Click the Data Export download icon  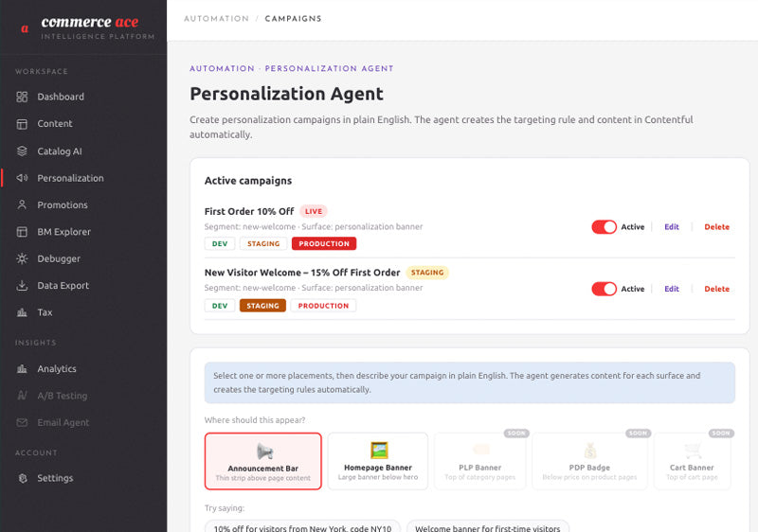(22, 286)
